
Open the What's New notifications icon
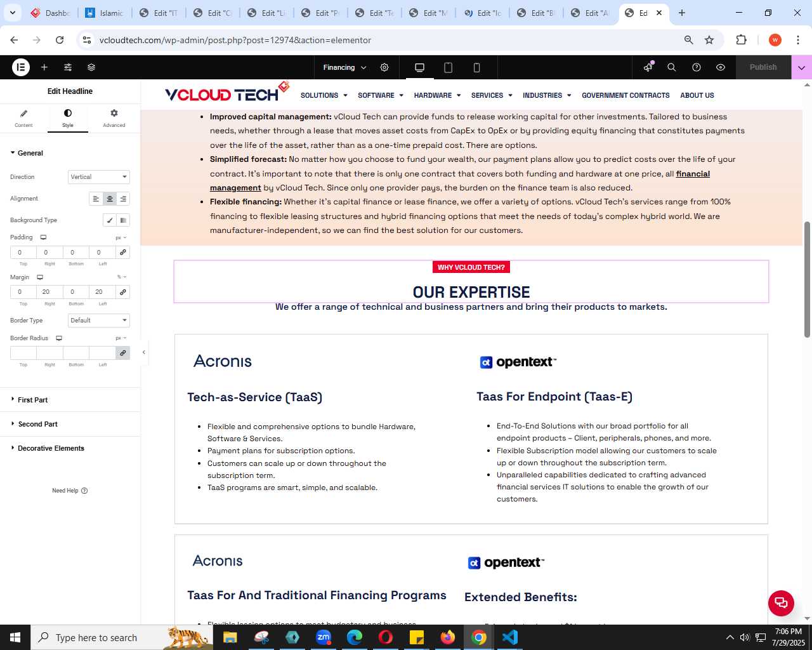click(648, 67)
